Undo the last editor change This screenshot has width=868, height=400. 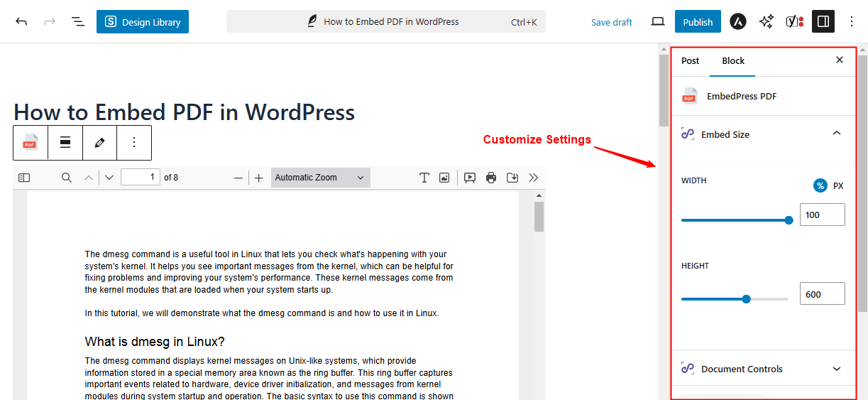[21, 22]
